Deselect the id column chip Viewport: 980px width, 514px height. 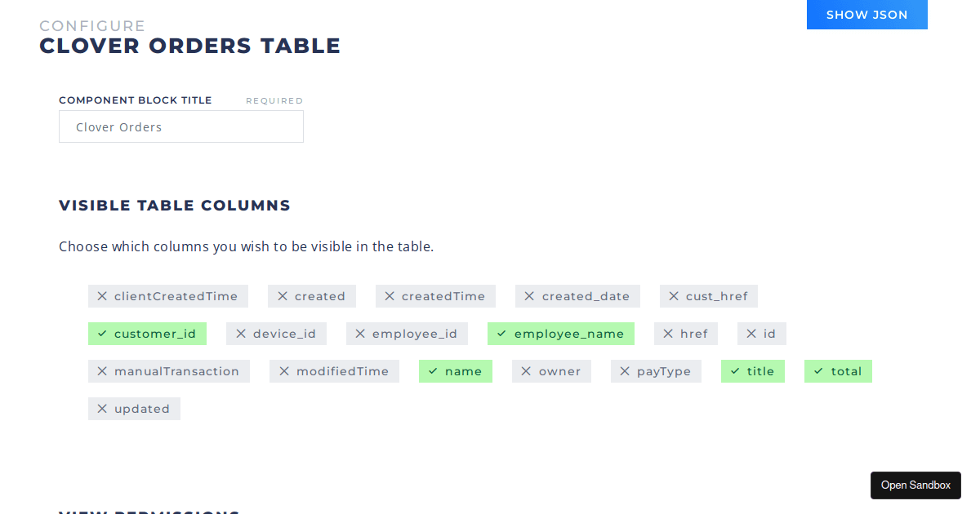click(x=761, y=334)
